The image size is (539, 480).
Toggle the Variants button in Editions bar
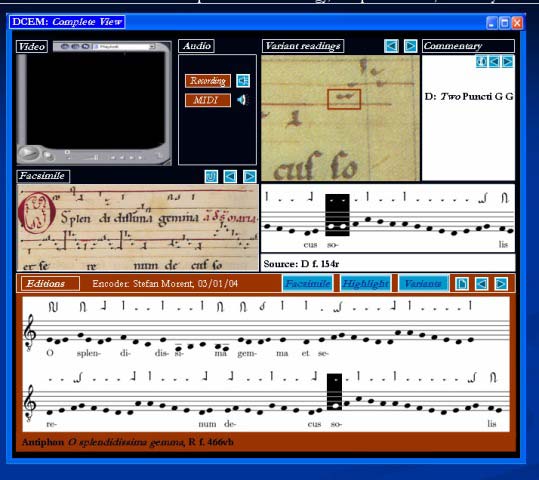coord(423,284)
